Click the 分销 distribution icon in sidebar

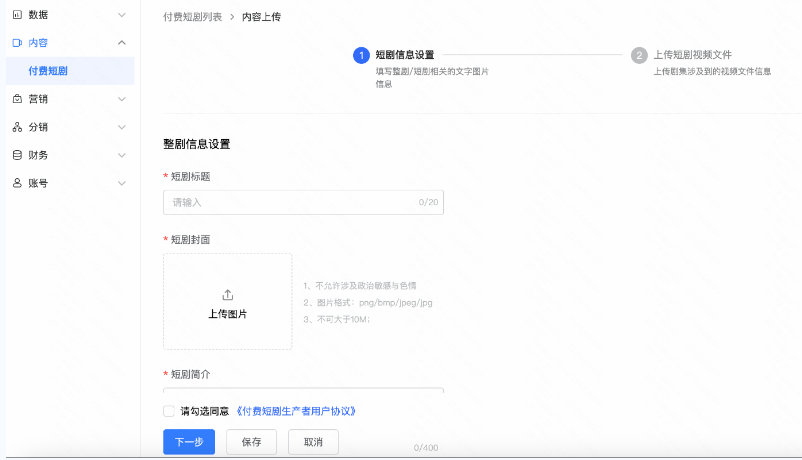(x=17, y=127)
